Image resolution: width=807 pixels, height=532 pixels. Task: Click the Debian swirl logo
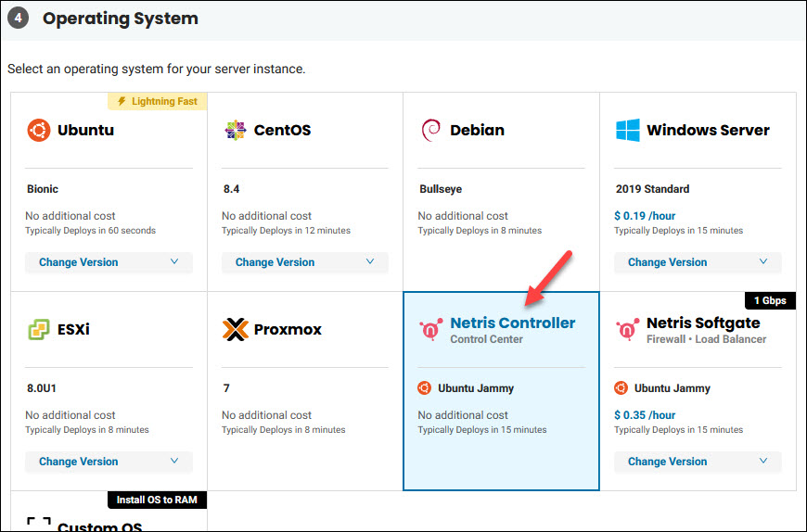point(430,130)
